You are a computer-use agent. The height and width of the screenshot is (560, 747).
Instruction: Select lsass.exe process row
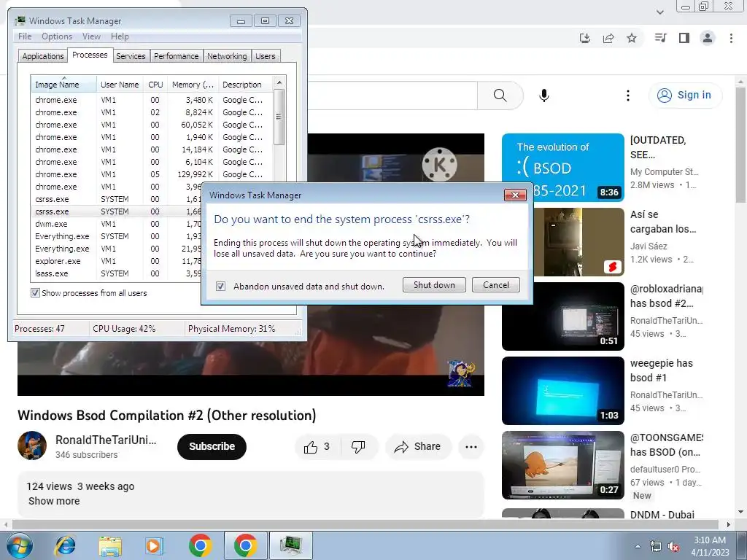click(x=116, y=273)
